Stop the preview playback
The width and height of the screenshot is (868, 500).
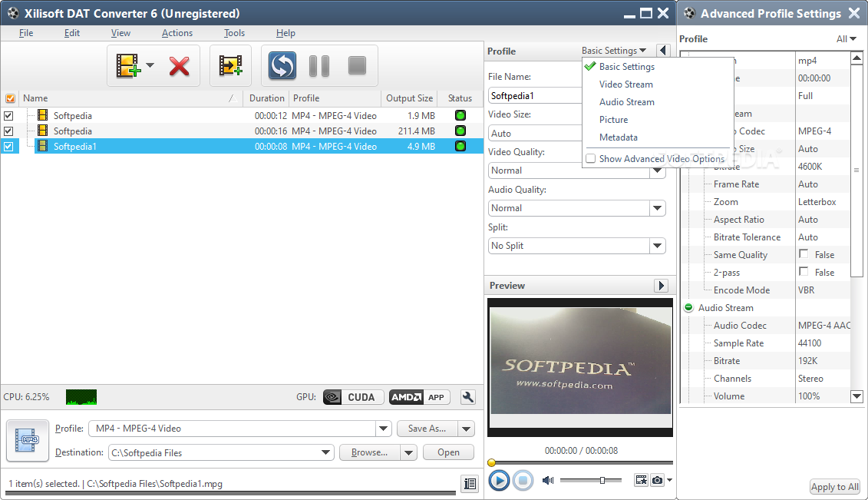click(523, 480)
